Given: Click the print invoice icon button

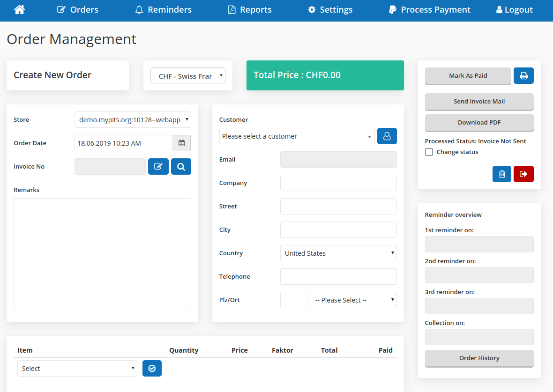Looking at the screenshot, I should 523,76.
